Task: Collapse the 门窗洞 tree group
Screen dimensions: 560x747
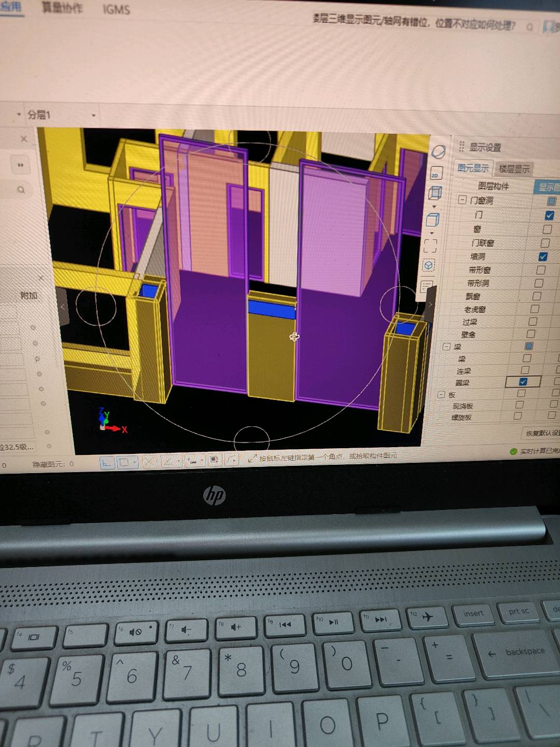Action: [x=462, y=200]
